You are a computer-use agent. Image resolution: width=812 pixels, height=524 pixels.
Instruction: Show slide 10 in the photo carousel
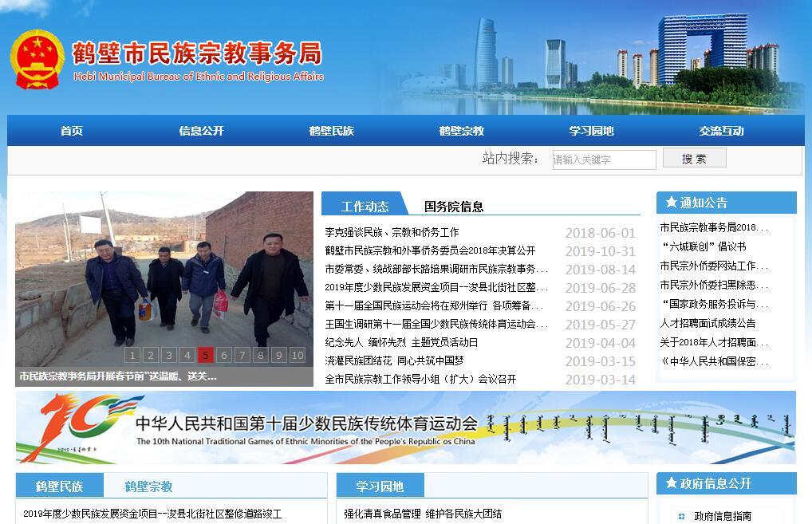point(297,355)
